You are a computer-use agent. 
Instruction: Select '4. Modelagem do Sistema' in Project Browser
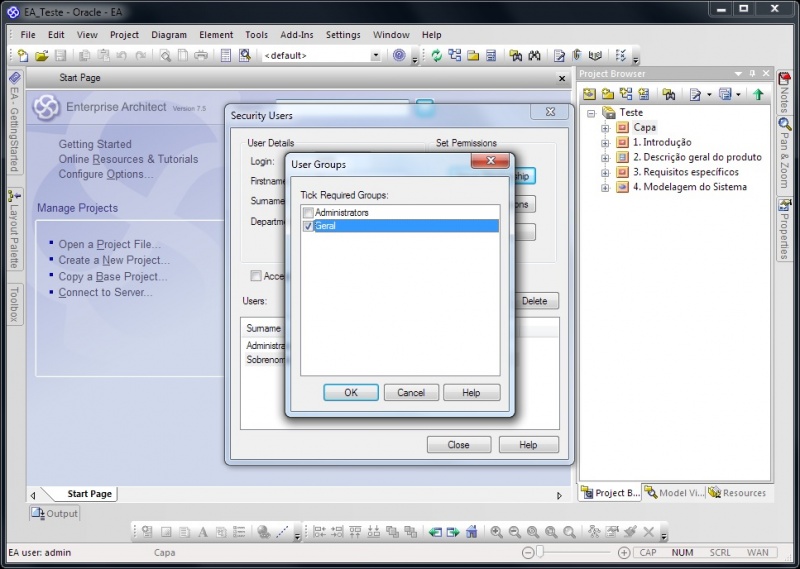click(689, 187)
